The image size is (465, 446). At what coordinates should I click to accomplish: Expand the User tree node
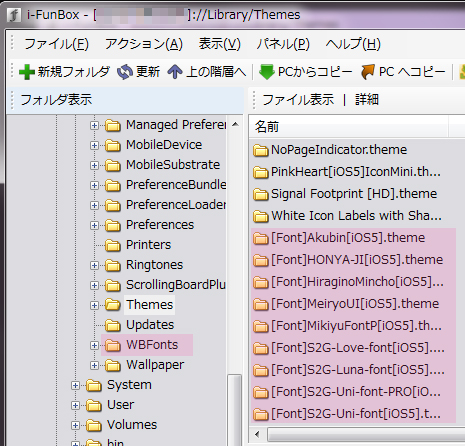click(x=75, y=405)
